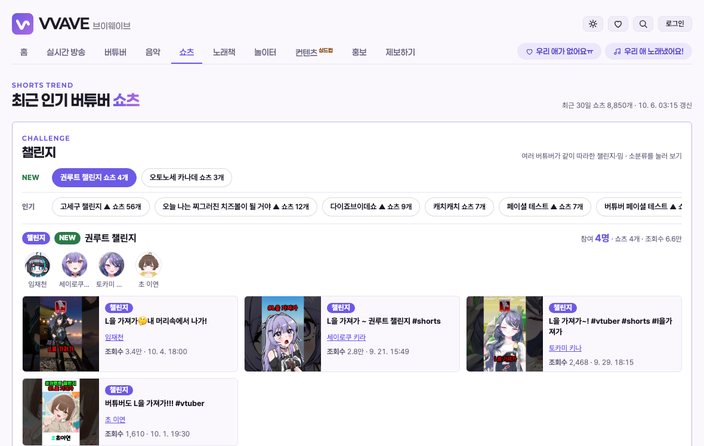Select the 버튜버 페이셜 테스트 chip
704x446 pixels.
[639, 207]
